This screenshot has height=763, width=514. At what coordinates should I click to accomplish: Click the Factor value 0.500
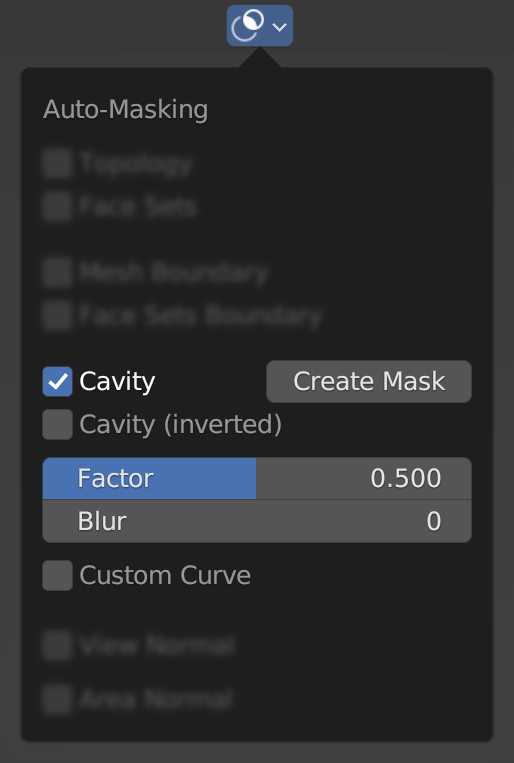[x=406, y=478]
